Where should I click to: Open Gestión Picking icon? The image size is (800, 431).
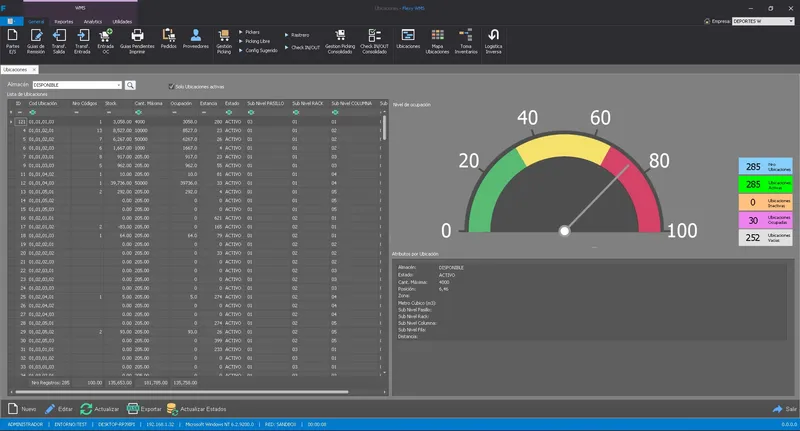click(223, 36)
